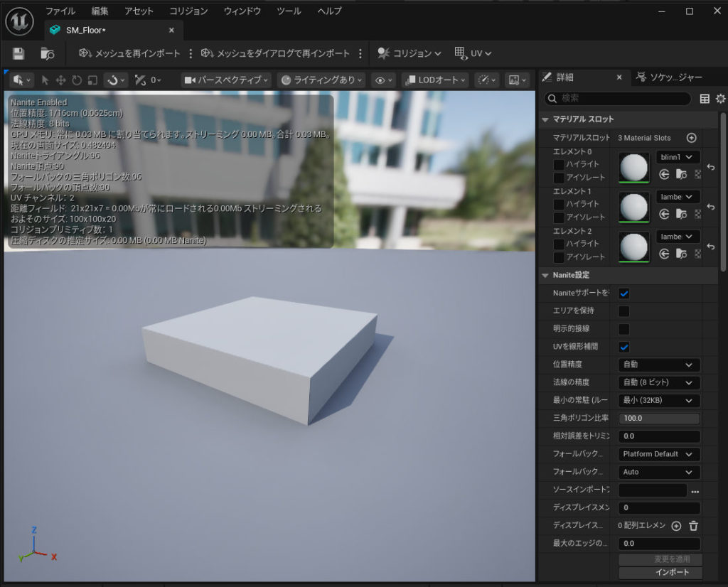Toggle the Nanite support checkbox

click(x=623, y=293)
